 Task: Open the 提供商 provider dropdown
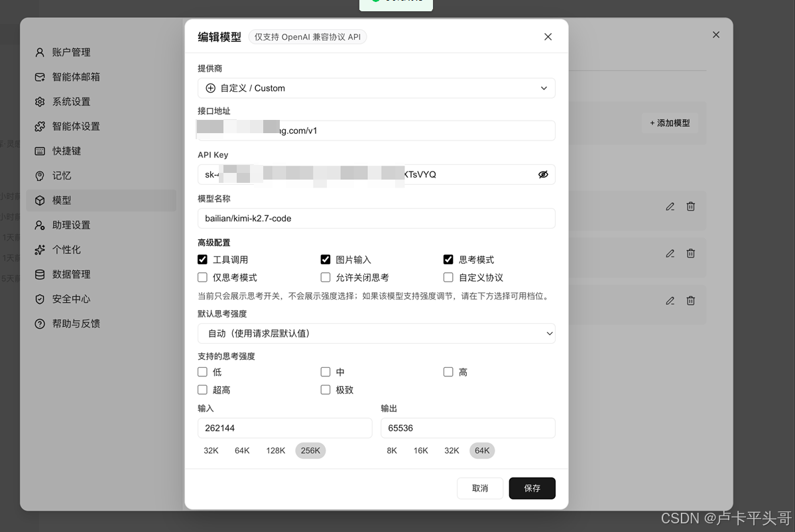click(376, 88)
